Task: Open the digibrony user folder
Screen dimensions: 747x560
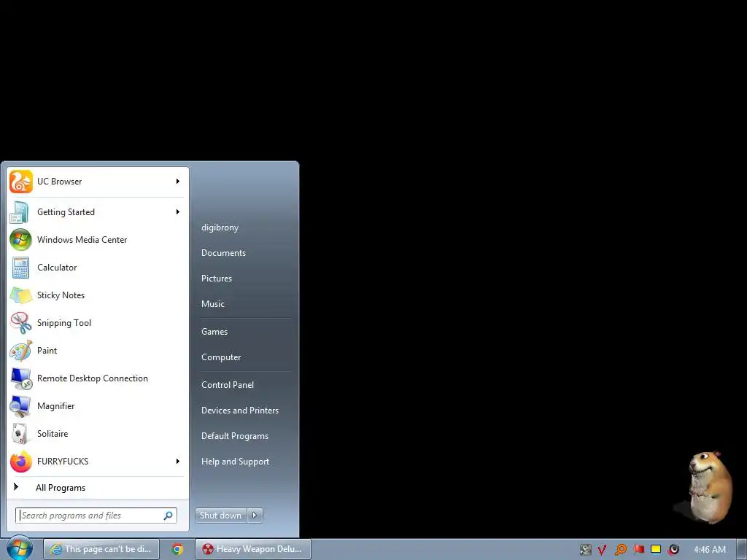Action: pos(220,227)
